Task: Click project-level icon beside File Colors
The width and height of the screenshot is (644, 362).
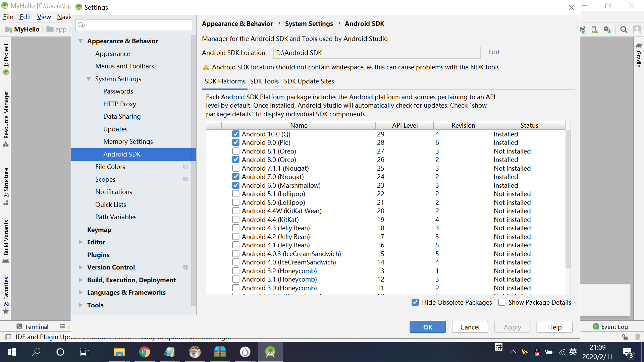Action: click(x=185, y=167)
